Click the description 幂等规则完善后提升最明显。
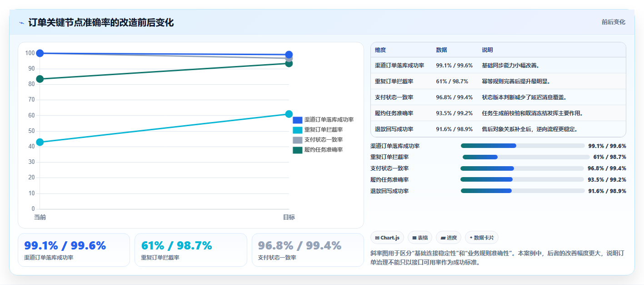Viewport: 644px width, 285px height. (x=516, y=81)
